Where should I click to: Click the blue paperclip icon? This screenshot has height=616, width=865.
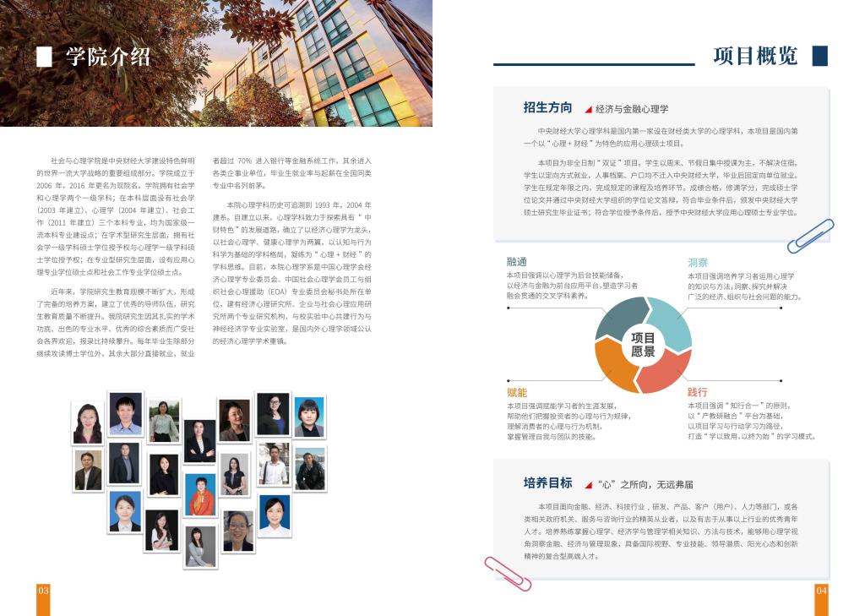click(810, 236)
